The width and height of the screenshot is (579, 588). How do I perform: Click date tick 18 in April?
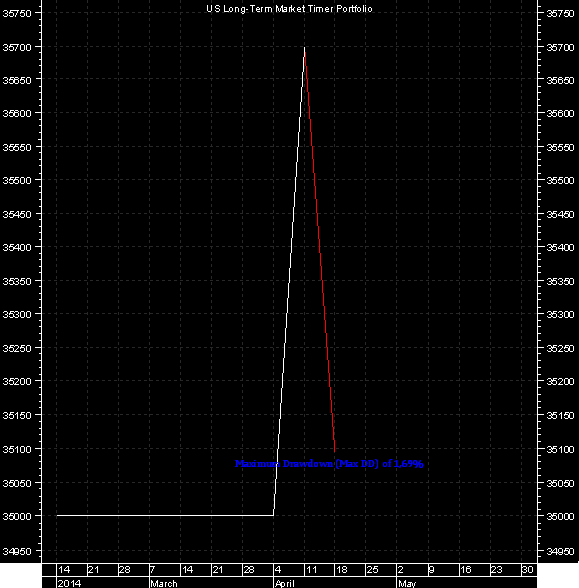[342, 570]
